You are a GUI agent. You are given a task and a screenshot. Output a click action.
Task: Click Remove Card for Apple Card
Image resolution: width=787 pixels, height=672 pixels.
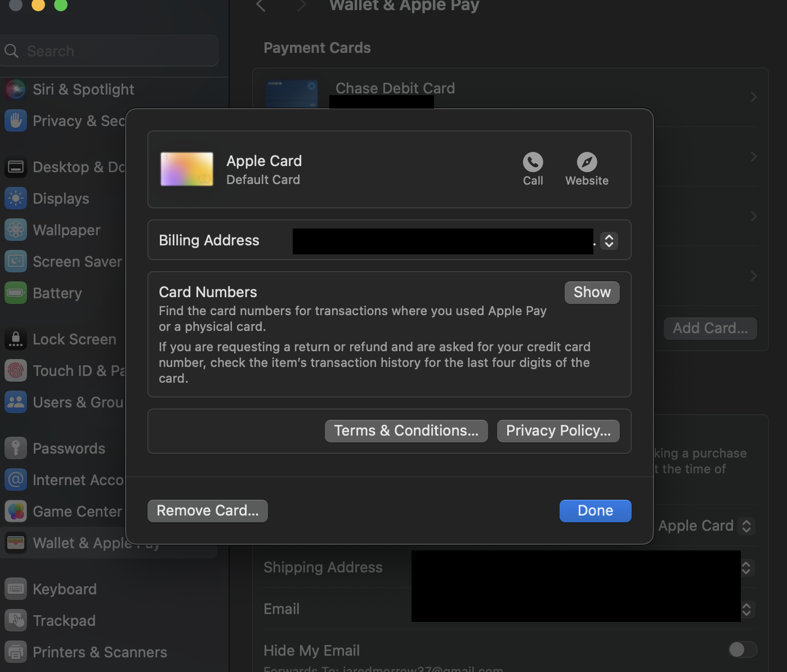click(207, 510)
